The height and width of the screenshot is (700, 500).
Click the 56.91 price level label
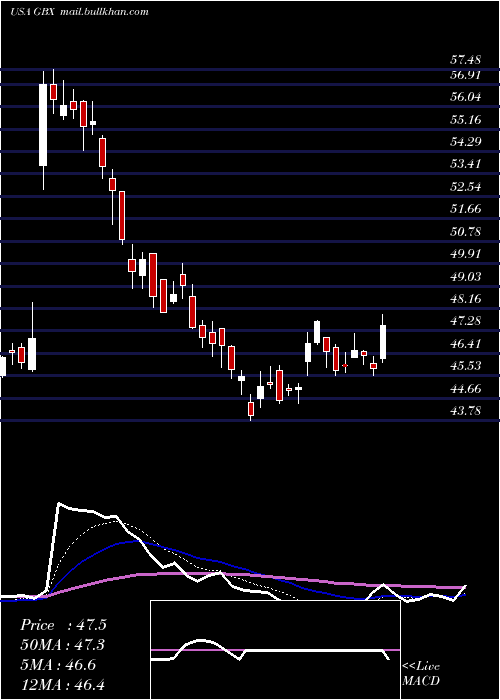tap(465, 75)
